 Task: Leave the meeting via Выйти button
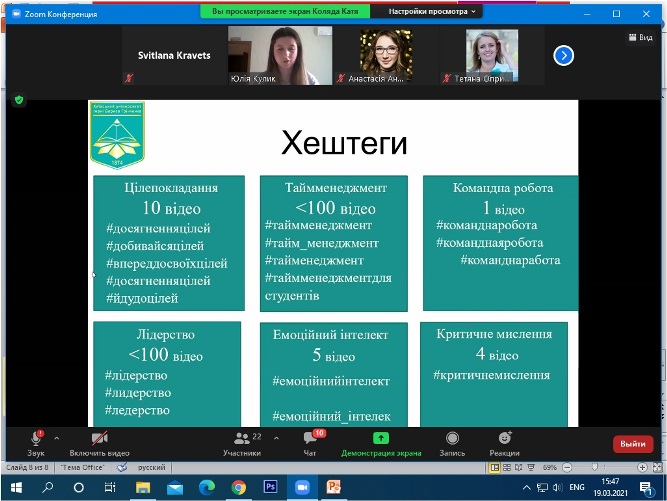click(x=633, y=444)
